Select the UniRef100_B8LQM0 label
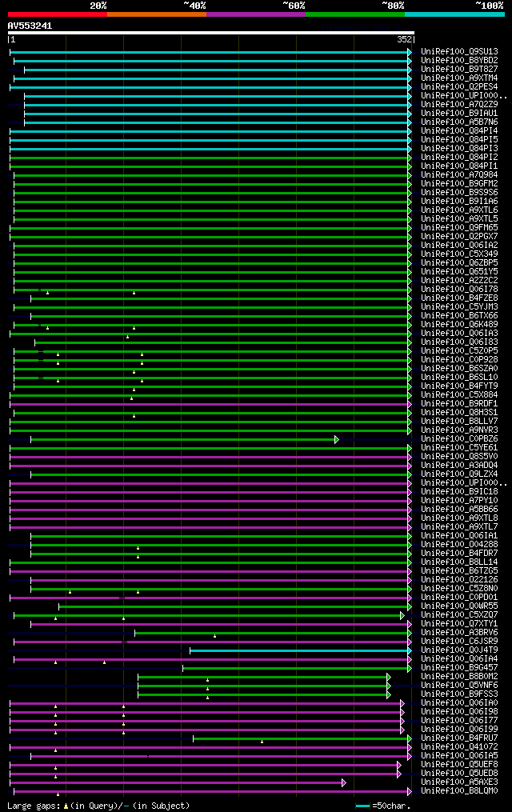The width and height of the screenshot is (512, 812). coord(459,791)
